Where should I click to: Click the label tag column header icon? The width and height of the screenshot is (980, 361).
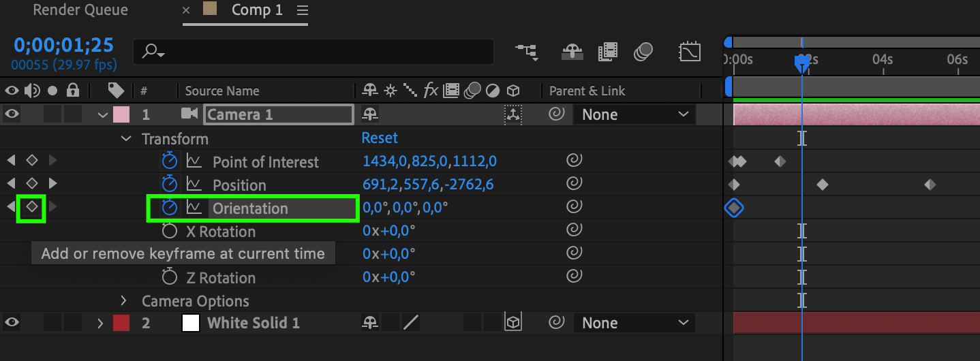(x=116, y=90)
